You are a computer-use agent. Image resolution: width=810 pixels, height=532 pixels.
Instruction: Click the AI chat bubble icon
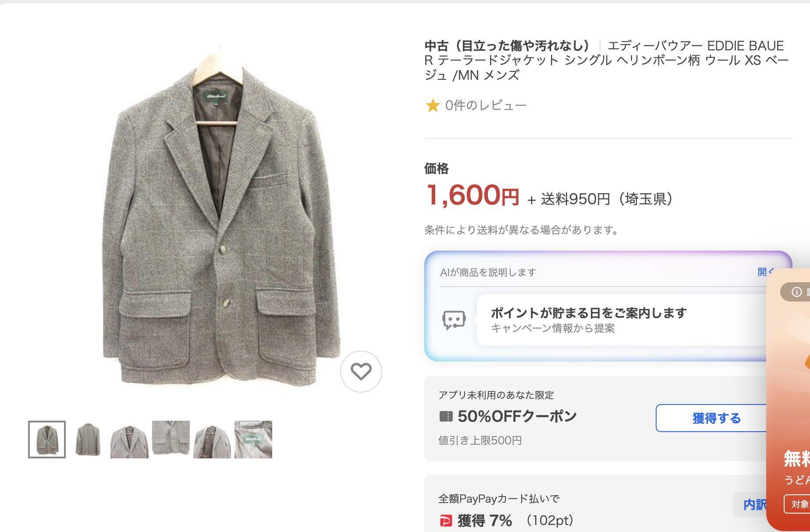pos(454,320)
